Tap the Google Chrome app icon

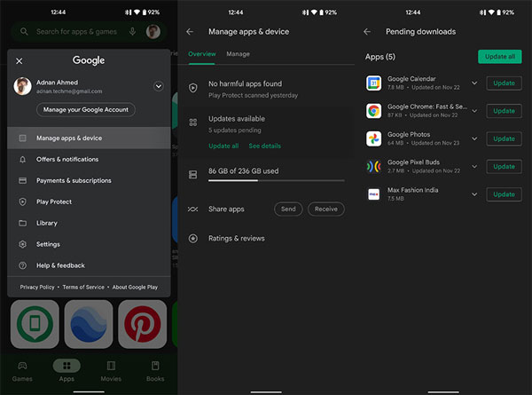coord(374,111)
